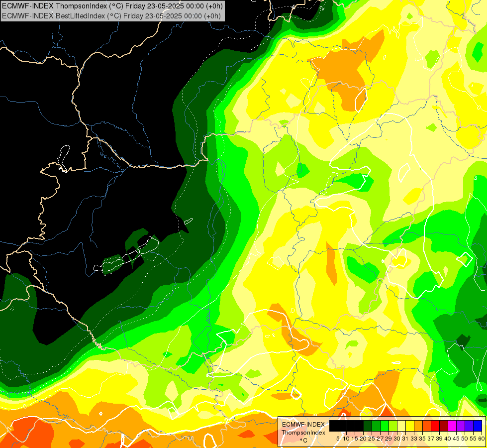Click legend scale value "15"
This screenshot has height=448, width=487.
pos(355,439)
